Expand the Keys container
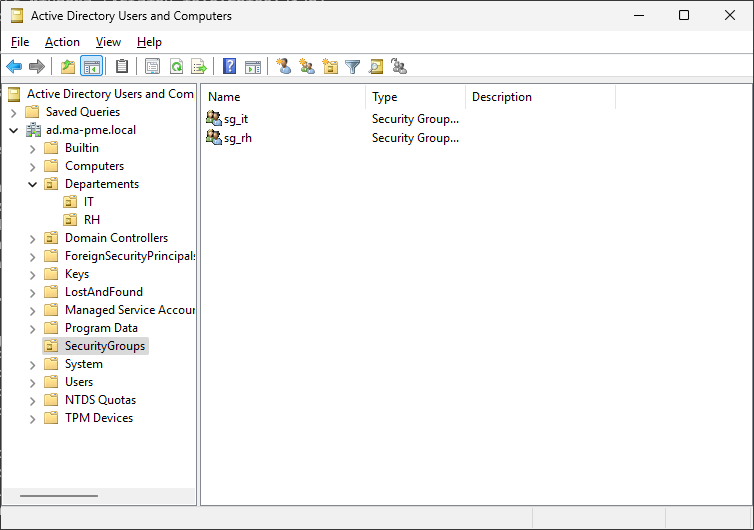Image resolution: width=754 pixels, height=530 pixels. pyautogui.click(x=32, y=275)
